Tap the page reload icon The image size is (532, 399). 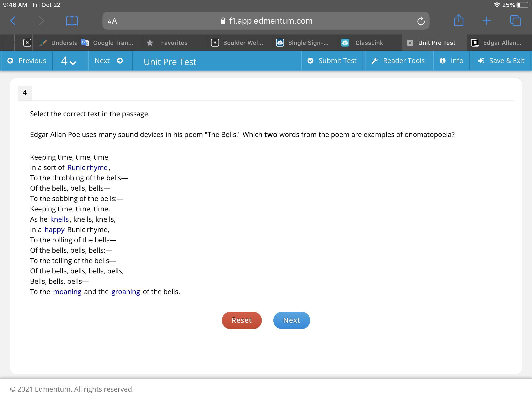421,21
